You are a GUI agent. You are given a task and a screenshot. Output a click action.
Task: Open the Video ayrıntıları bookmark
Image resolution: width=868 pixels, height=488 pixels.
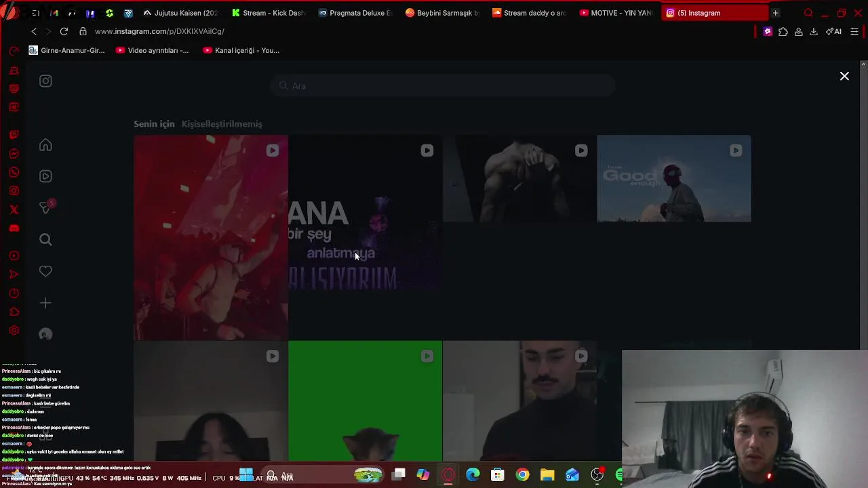[x=152, y=50]
